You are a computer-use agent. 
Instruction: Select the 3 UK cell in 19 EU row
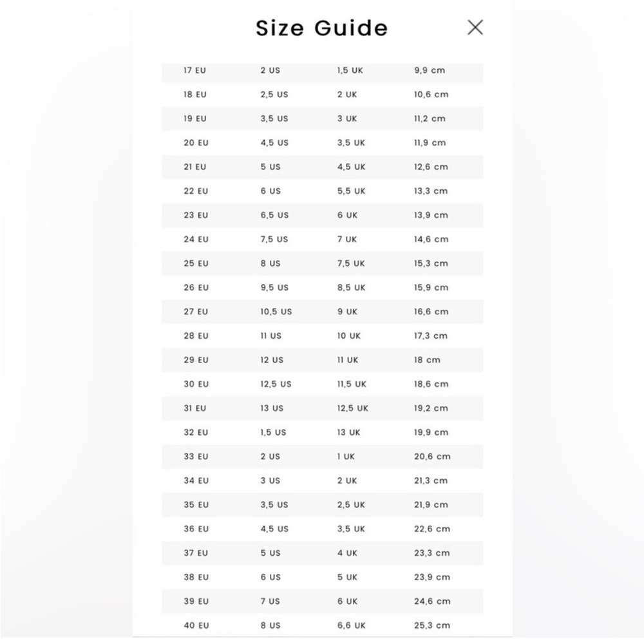[347, 118]
